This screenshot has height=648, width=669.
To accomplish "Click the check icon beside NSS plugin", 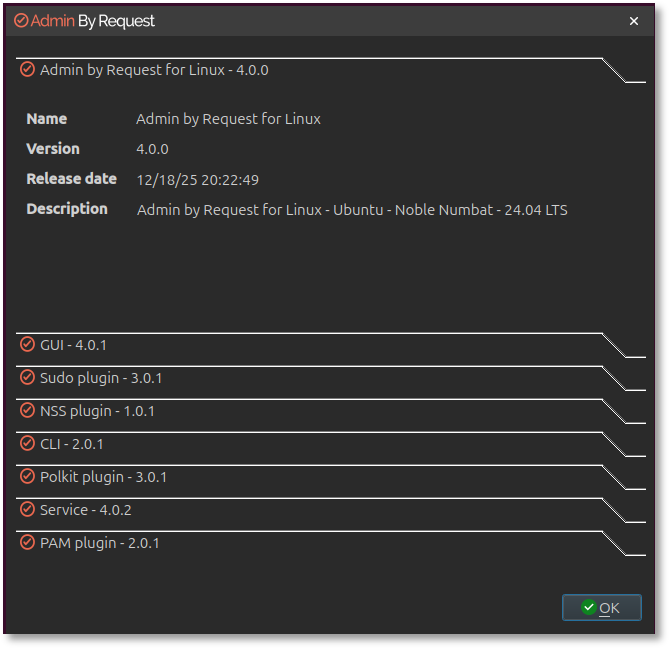I will (x=27, y=411).
